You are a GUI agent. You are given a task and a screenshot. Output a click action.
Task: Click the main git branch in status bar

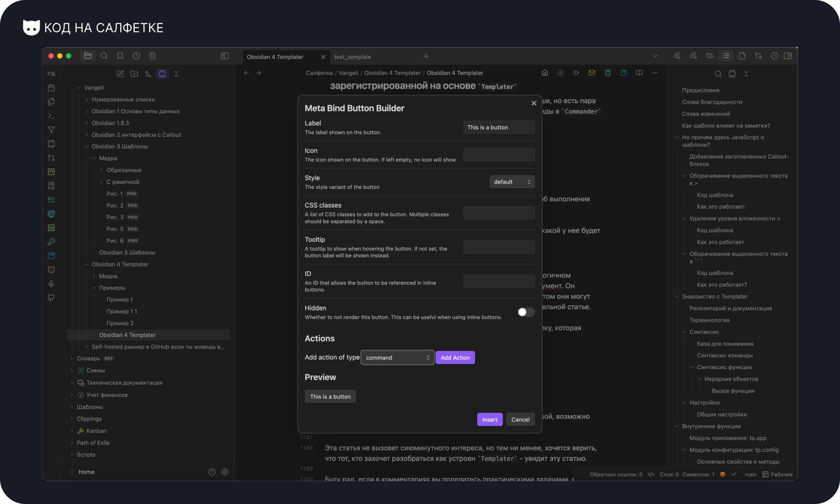click(751, 475)
